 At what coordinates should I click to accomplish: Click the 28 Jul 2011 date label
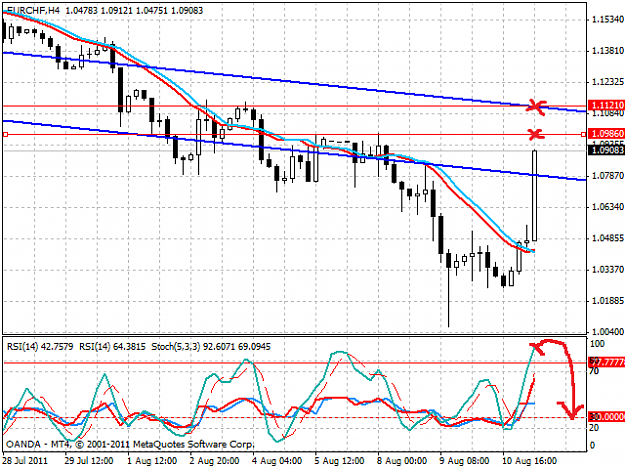click(26, 461)
